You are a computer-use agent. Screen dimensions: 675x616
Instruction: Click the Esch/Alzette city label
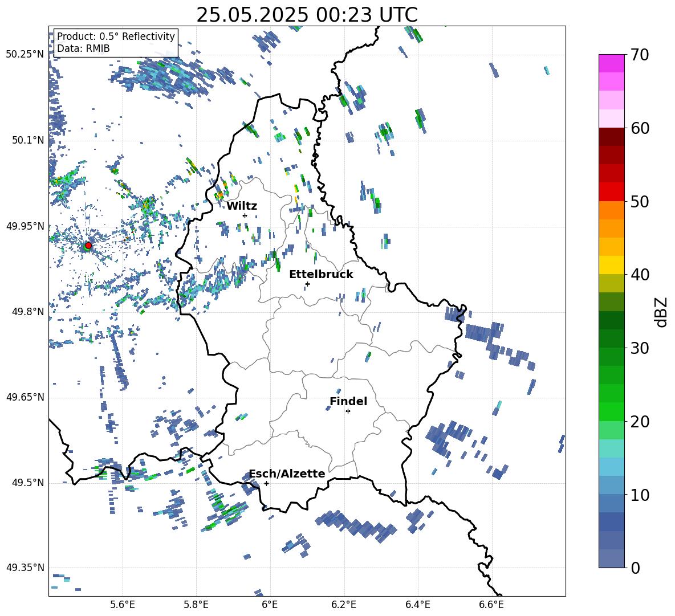click(287, 474)
